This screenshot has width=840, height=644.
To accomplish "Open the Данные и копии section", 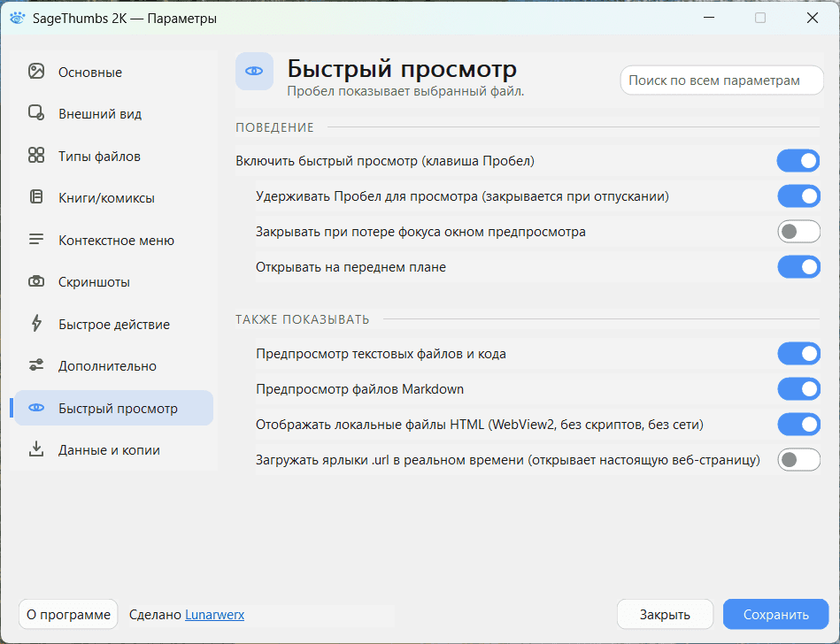I will 113,449.
